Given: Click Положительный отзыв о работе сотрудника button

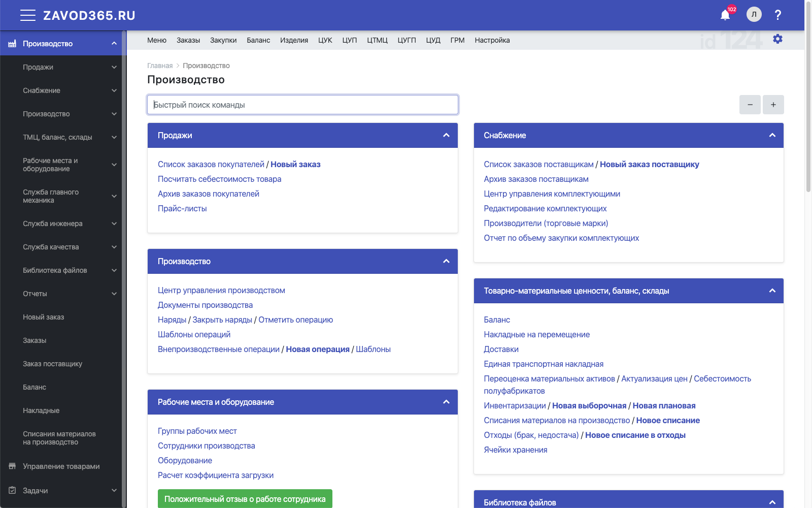Looking at the screenshot, I should click(x=245, y=499).
